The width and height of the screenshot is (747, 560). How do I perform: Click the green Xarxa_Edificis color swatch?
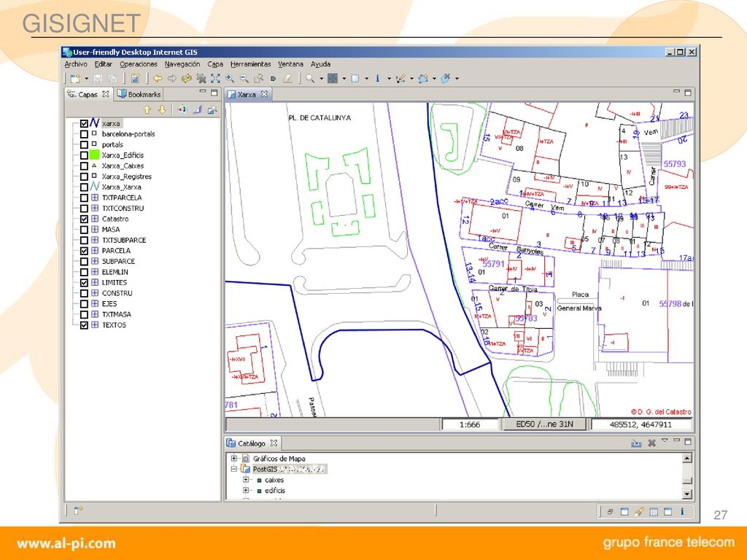(x=94, y=155)
